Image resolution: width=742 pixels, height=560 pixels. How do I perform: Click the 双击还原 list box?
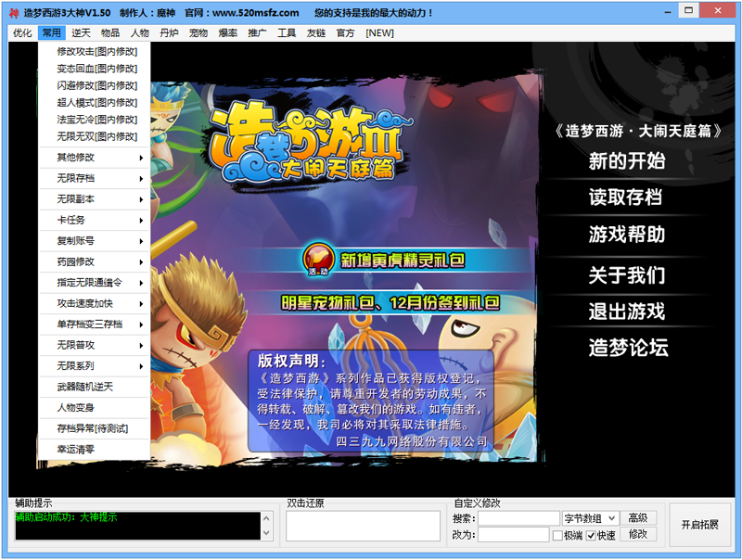click(363, 526)
